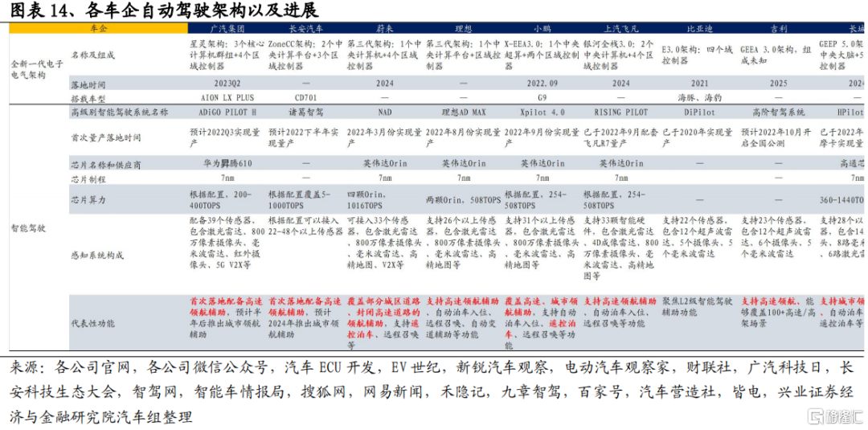
Task: Click the 支持33颗智能硬件 perception cell
Action: pos(621,248)
